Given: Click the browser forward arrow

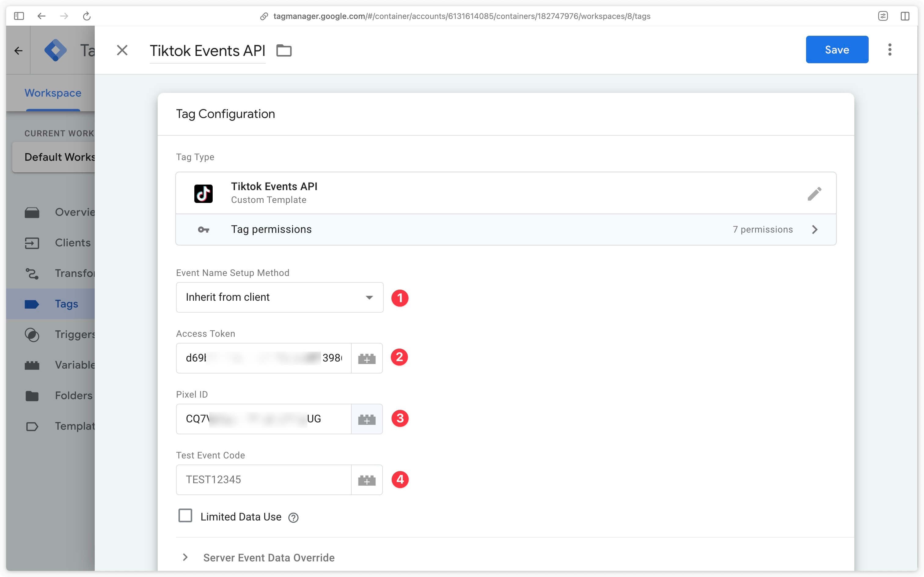Looking at the screenshot, I should (x=64, y=16).
